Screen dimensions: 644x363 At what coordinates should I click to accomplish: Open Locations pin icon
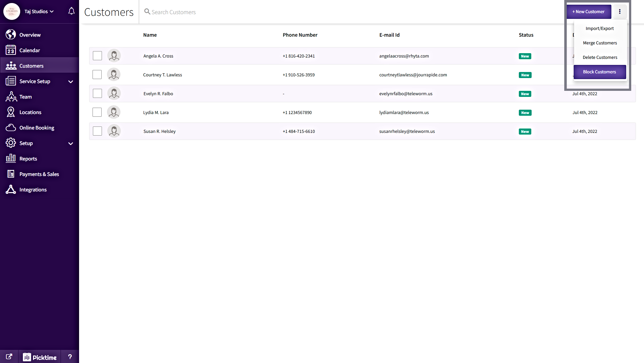point(11,112)
